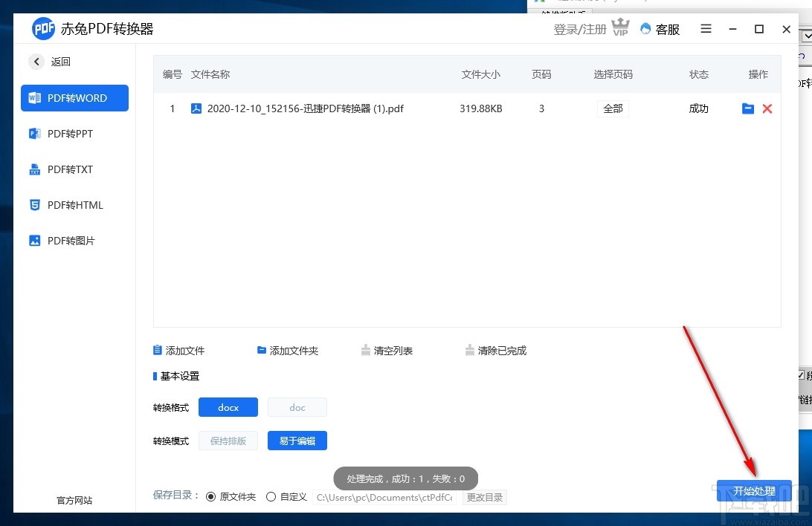Open output folder icon in 操作 column
The height and width of the screenshot is (526, 812).
coord(748,108)
